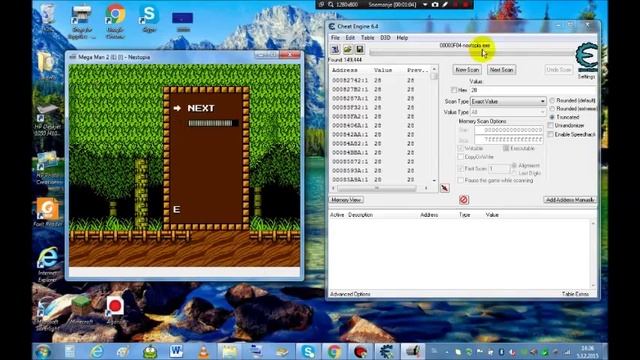The image size is (640, 360).
Task: Select result address 000842AA
Action: (x=350, y=134)
